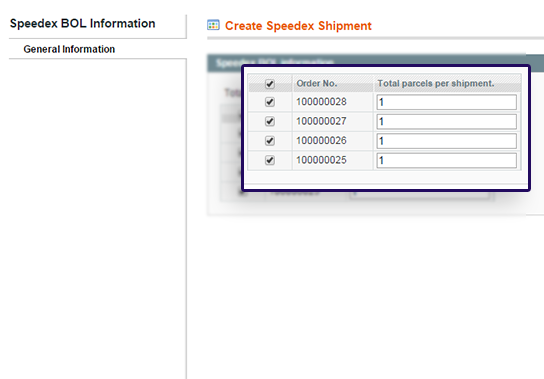Click the grid icon beside Create Speedex Shipment

point(213,25)
